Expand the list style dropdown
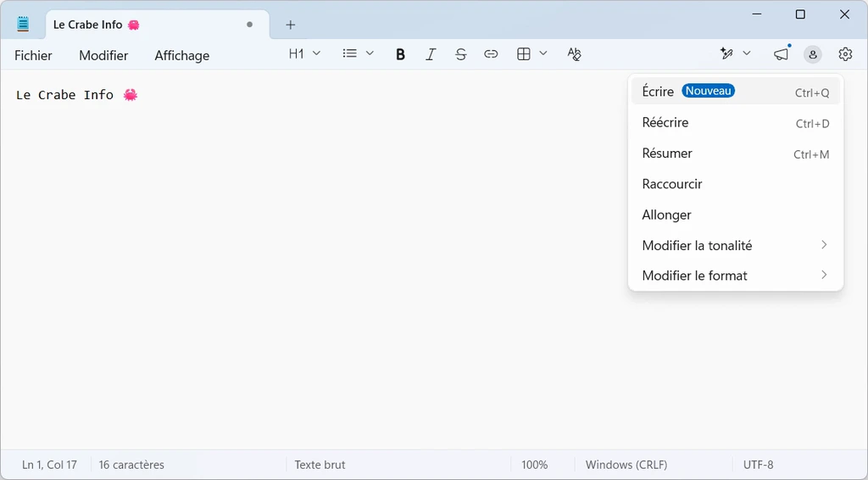 [358, 54]
